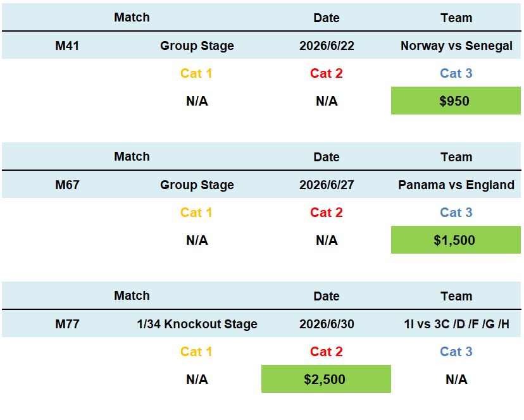The width and height of the screenshot is (524, 420).
Task: Click Cat 1 label in M67 table
Action: [x=196, y=213]
